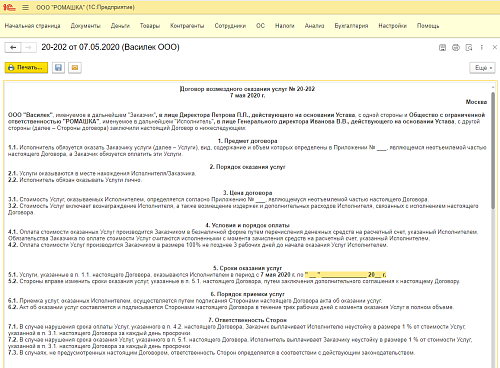The width and height of the screenshot is (500, 368).
Task: Open the Налоги menu
Action: (285, 26)
